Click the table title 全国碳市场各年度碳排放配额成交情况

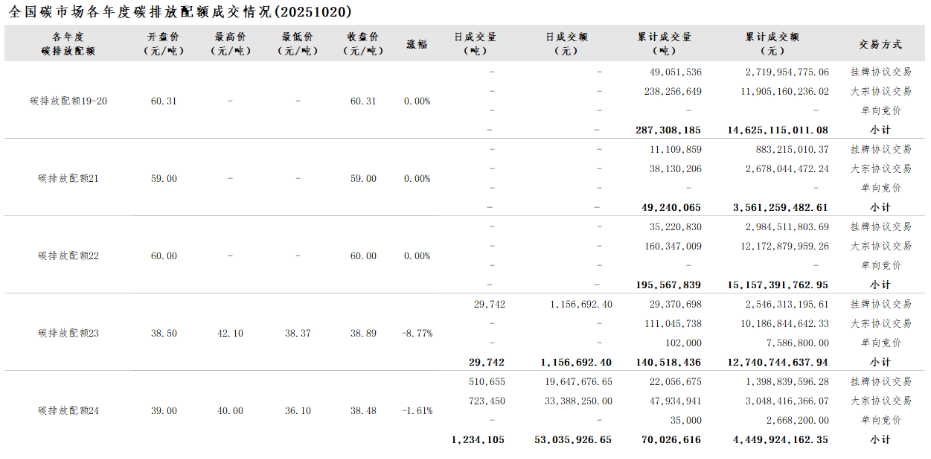coord(178,11)
